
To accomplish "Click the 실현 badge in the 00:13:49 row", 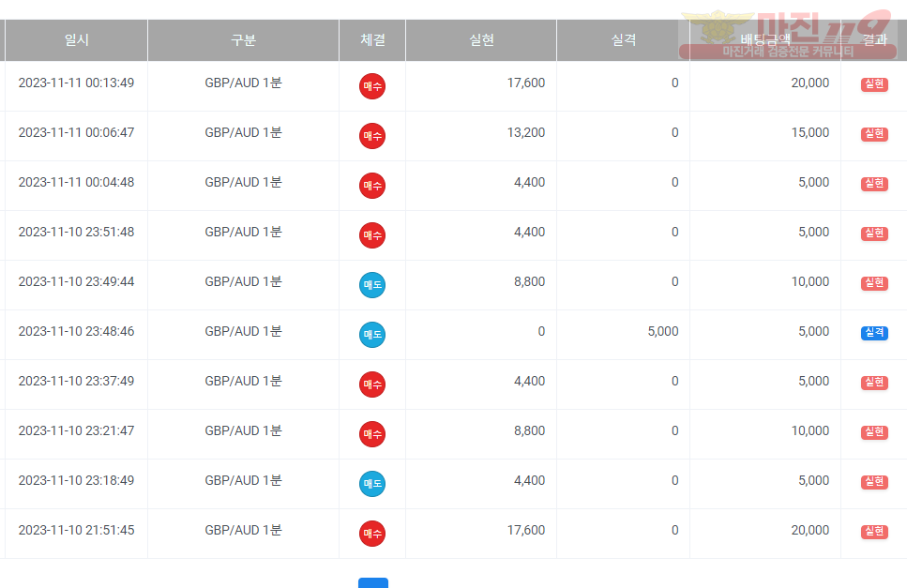I will [x=874, y=83].
